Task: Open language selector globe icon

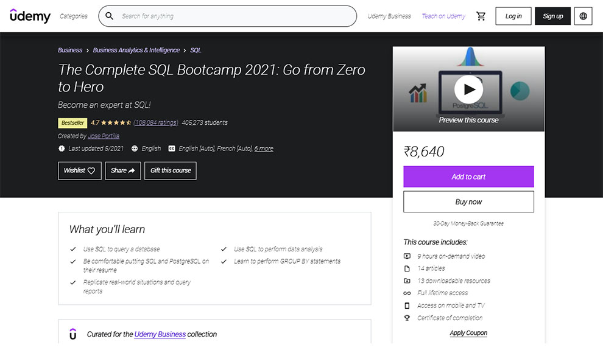Action: (x=584, y=16)
